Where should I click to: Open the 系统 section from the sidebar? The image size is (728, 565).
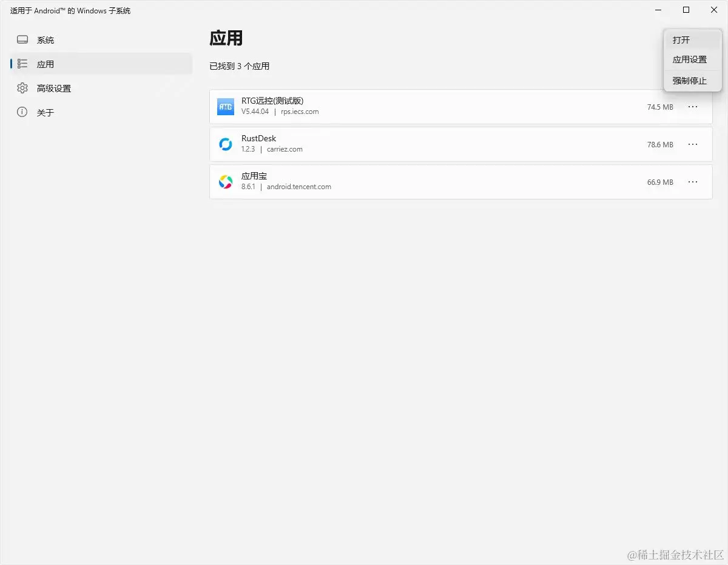101,40
